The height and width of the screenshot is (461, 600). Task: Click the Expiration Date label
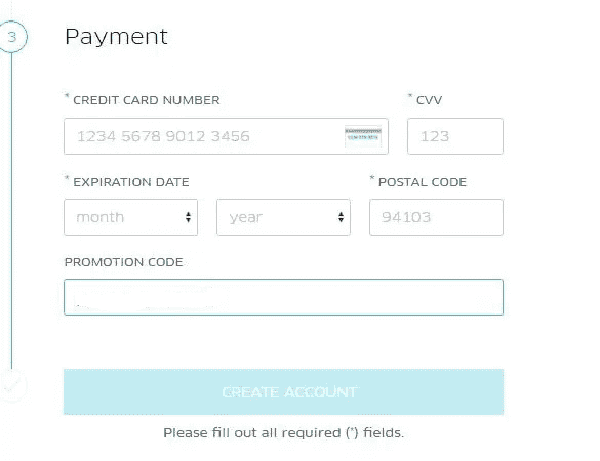coord(131,182)
